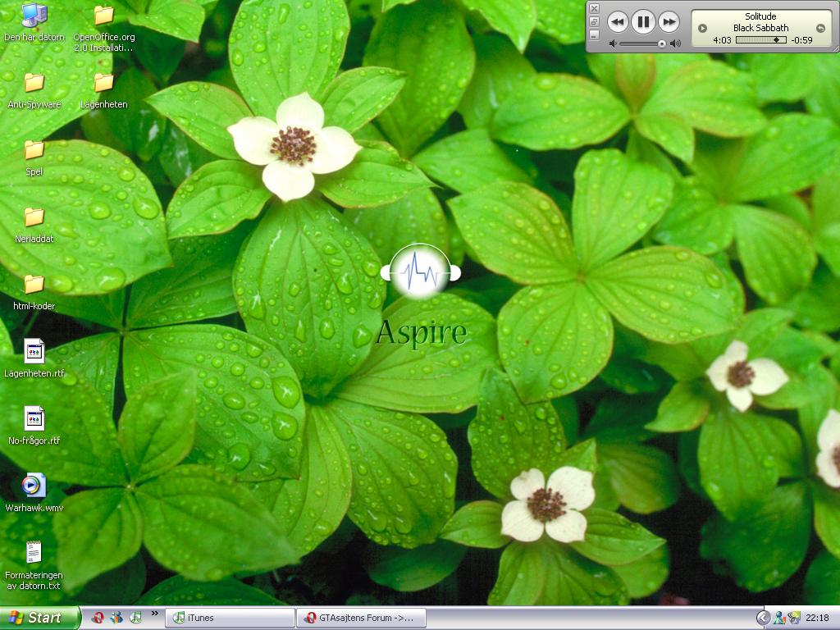Click the song progress bar in iTunes
The image size is (840, 630).
click(760, 40)
